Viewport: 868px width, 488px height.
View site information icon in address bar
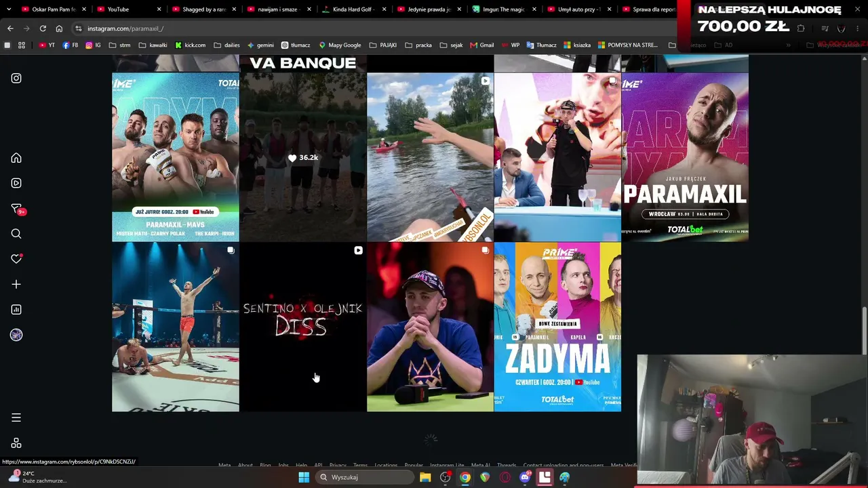(x=79, y=28)
